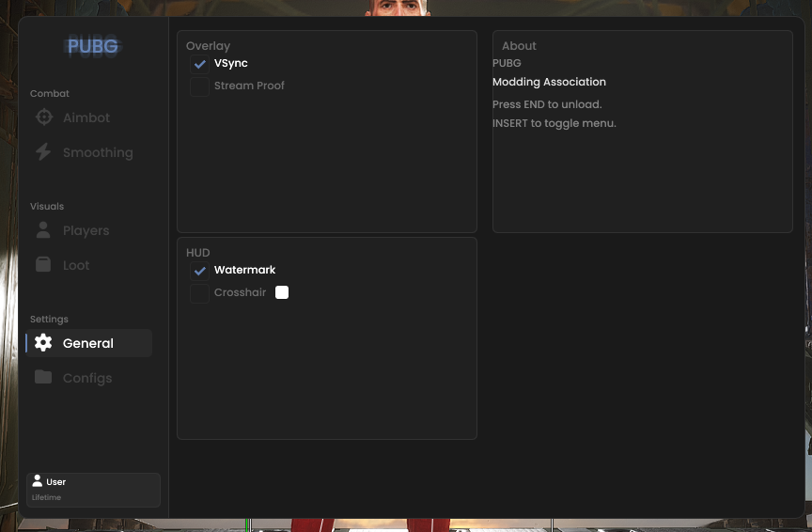Select the Loot backpack icon
Viewport: 812px width, 532px height.
[43, 265]
